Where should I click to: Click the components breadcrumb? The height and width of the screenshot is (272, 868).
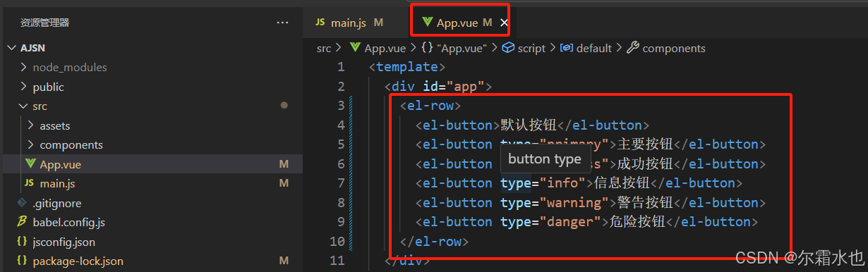(674, 49)
